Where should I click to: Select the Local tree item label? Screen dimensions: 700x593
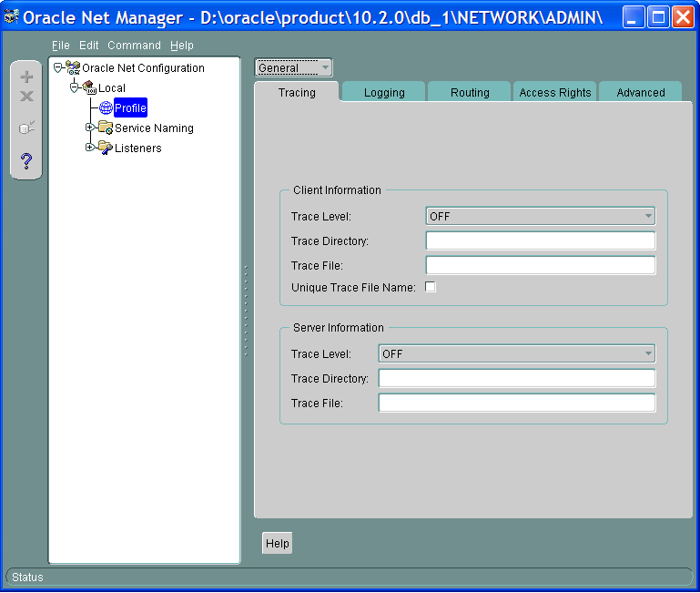pyautogui.click(x=112, y=88)
